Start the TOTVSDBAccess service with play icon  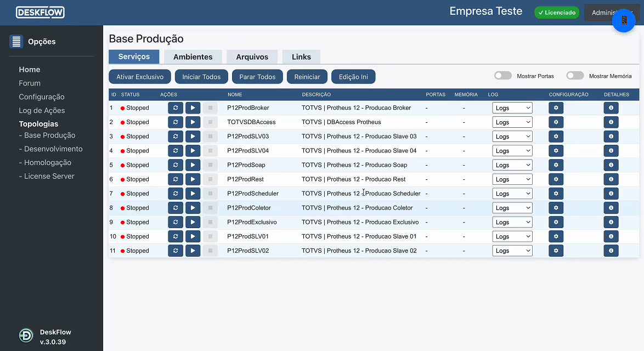193,122
